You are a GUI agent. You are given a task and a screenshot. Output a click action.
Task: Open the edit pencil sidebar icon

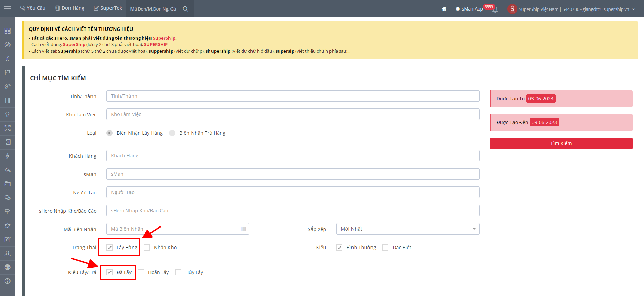(x=7, y=239)
